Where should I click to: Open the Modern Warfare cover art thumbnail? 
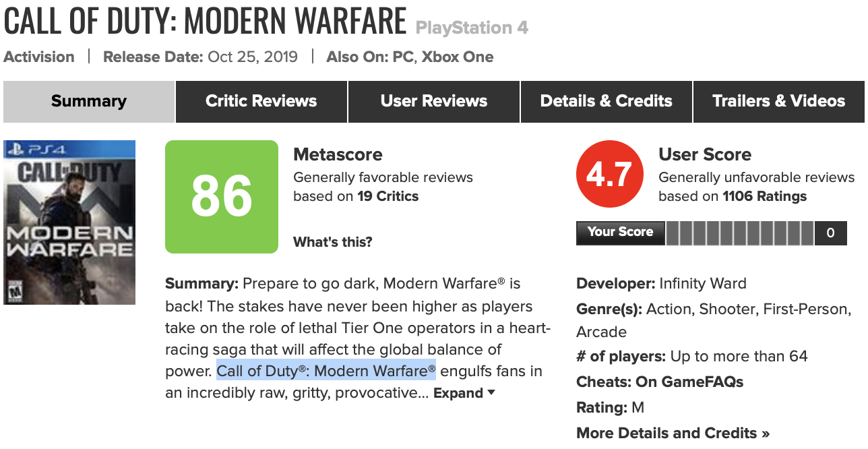click(69, 222)
